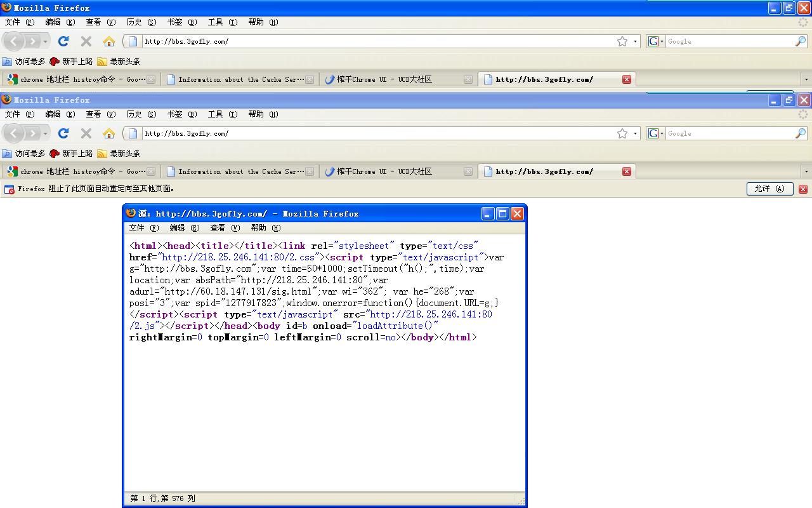Click Forward arrow in second Firefox window
812x508 pixels.
pos(32,133)
